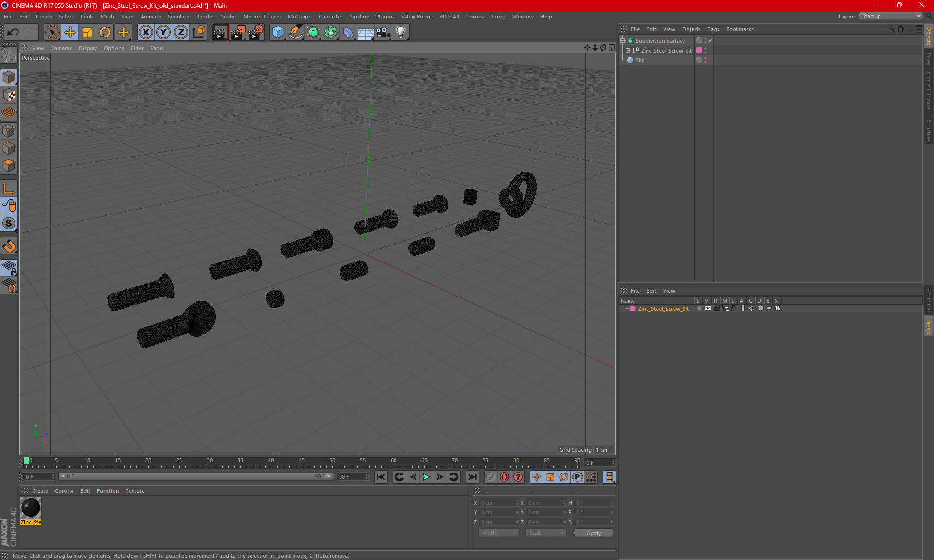
Task: Open the MoGraph menu
Action: [x=300, y=17]
